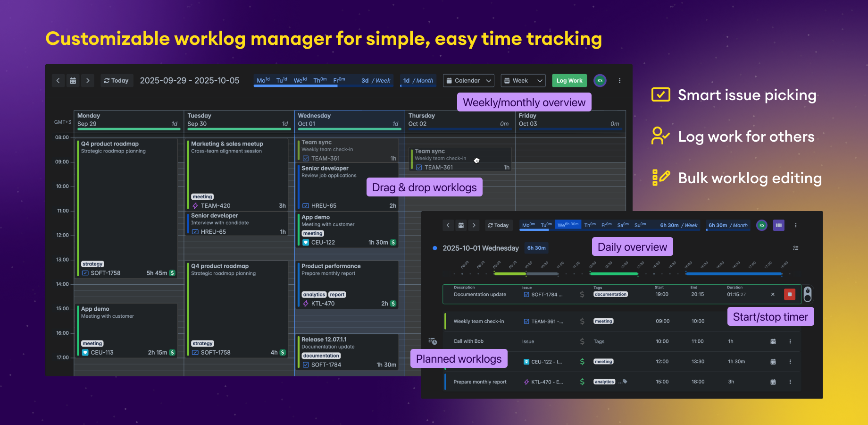Viewport: 868px width, 425px height.
Task: Click Today button in weekly calendar toolbar
Action: tap(116, 81)
